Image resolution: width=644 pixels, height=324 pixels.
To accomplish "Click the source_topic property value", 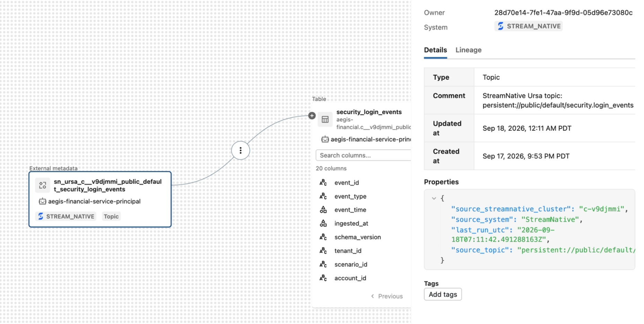I will 576,250.
